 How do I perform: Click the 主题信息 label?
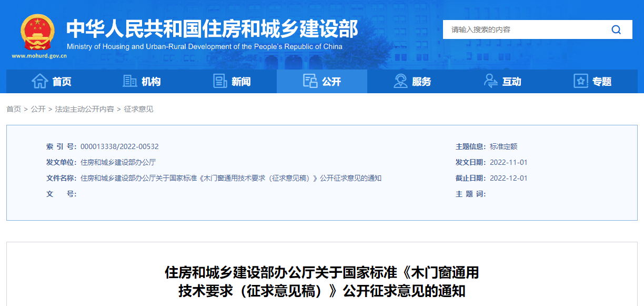point(471,146)
